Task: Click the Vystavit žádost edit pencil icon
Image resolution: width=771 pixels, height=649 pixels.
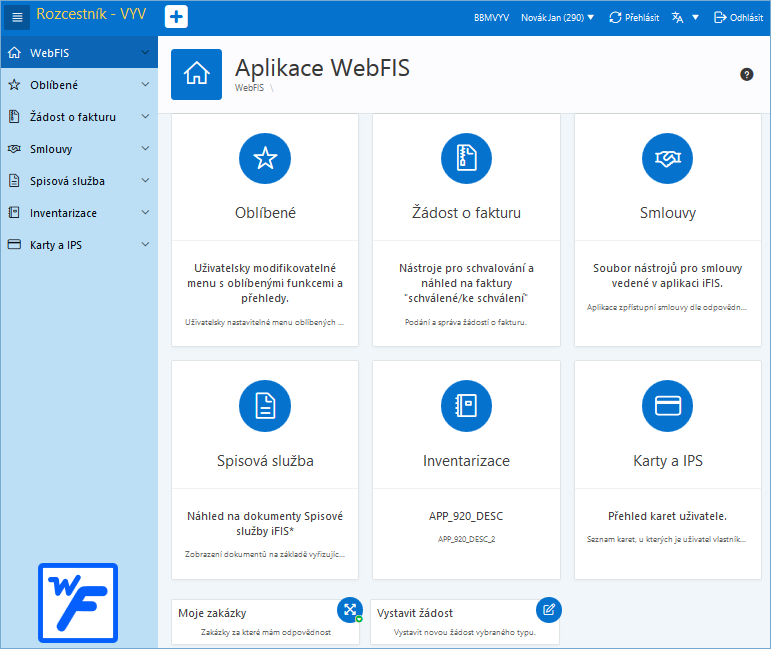Action: 549,610
